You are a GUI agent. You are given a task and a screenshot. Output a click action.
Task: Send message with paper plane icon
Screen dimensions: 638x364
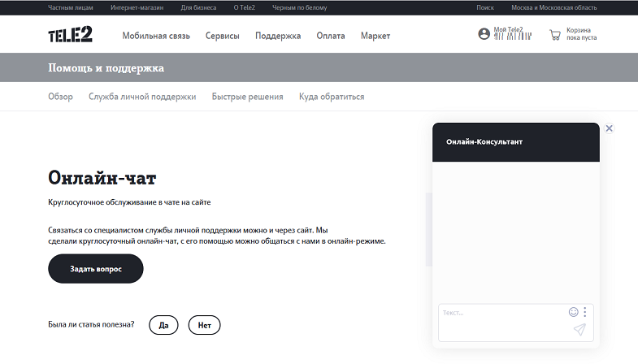579,329
